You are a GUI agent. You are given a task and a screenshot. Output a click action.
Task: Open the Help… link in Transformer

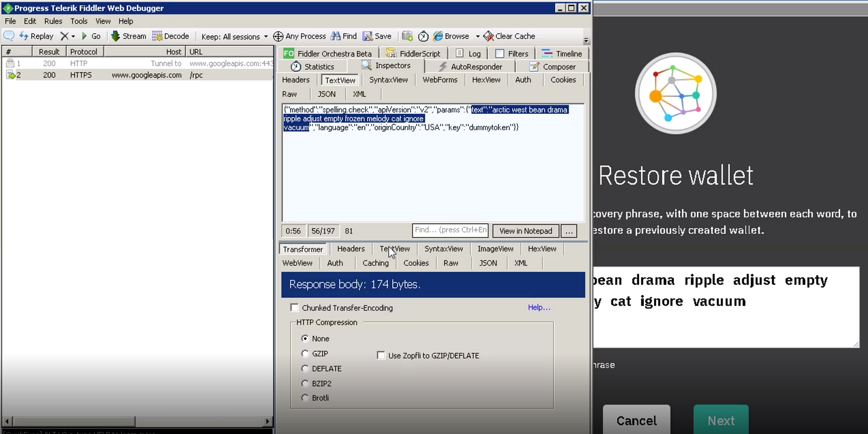(539, 307)
